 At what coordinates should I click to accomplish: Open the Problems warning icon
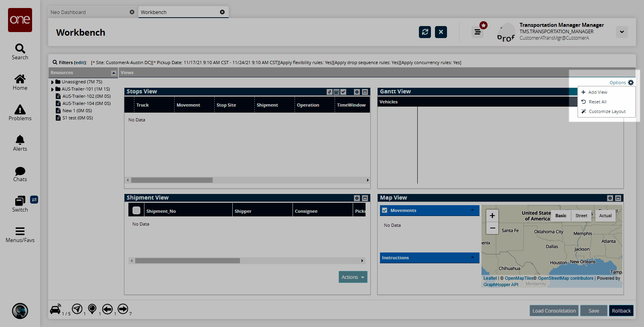click(x=20, y=113)
